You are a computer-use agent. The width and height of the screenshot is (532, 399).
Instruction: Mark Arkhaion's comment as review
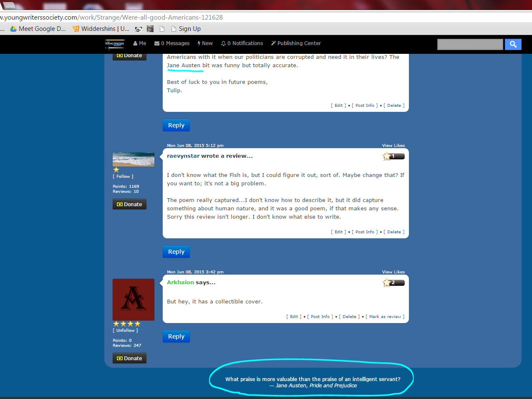pos(385,317)
